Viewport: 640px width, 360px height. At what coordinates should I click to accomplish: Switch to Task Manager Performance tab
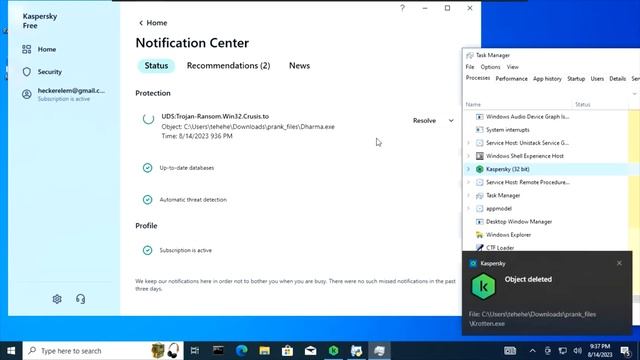click(511, 79)
